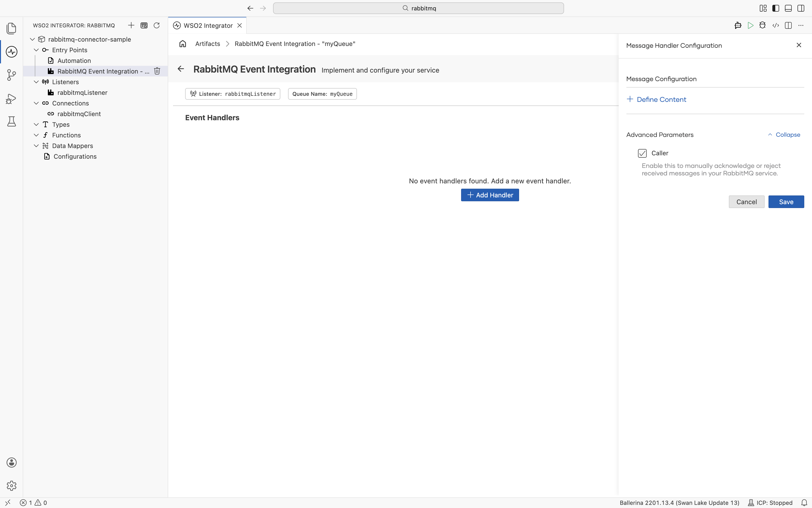Click the Listener: rabbitmqListener chip
The width and height of the screenshot is (812, 508).
[232, 94]
